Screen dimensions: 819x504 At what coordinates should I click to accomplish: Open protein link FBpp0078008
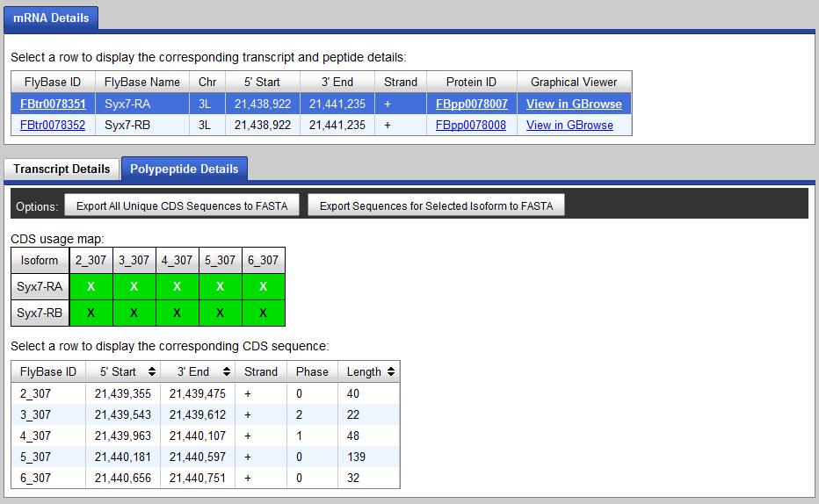click(x=471, y=126)
